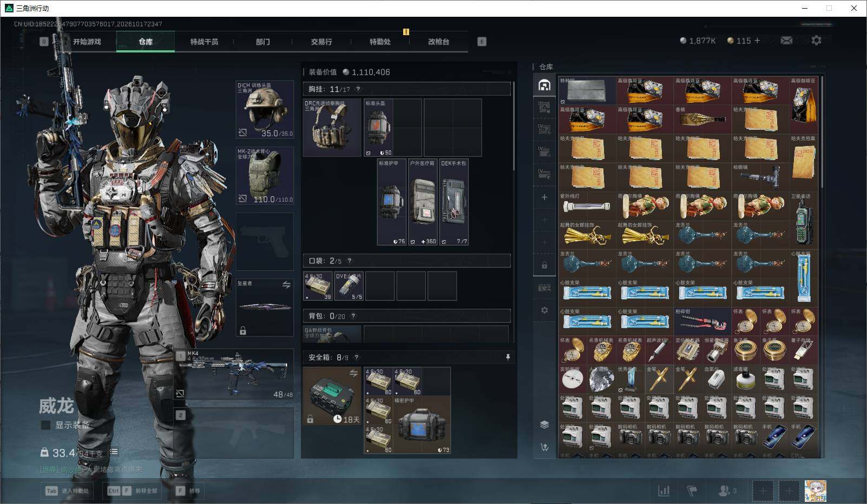Select the DICH training helmet slot
The width and height of the screenshot is (867, 504).
pyautogui.click(x=265, y=109)
